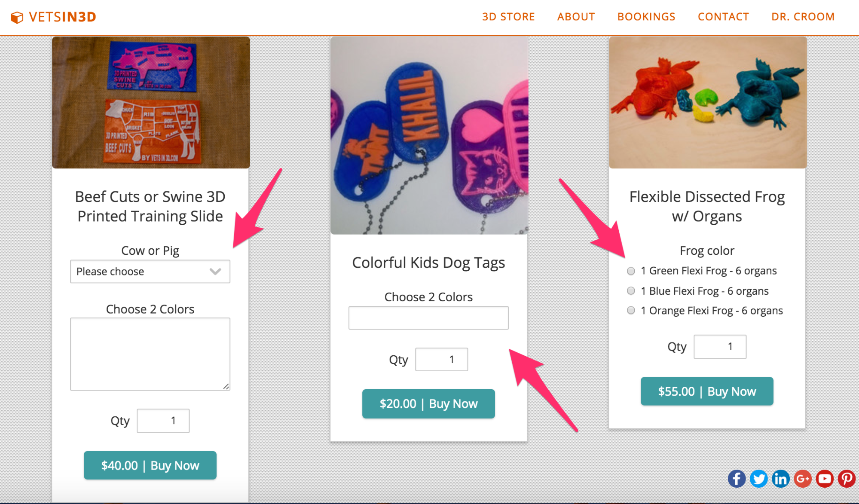Open the Twitter social icon
The width and height of the screenshot is (859, 504).
[759, 479]
